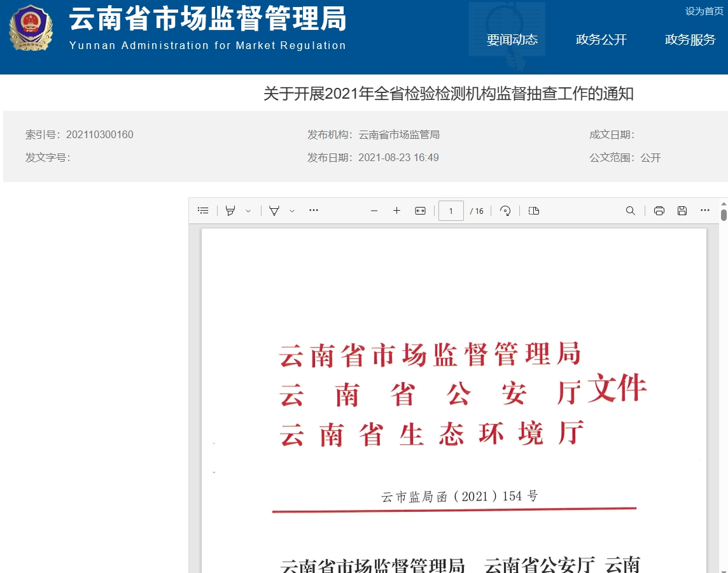Click the Yunnan market regulation emblem logo
This screenshot has width=728, height=573.
point(31,28)
